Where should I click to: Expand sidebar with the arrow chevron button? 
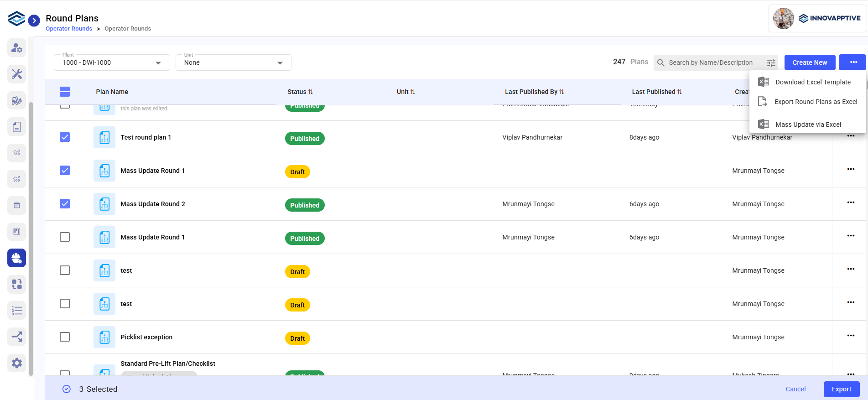[34, 21]
